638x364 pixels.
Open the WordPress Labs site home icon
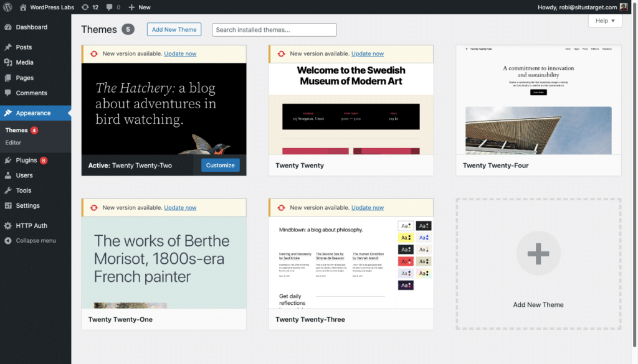click(x=23, y=7)
